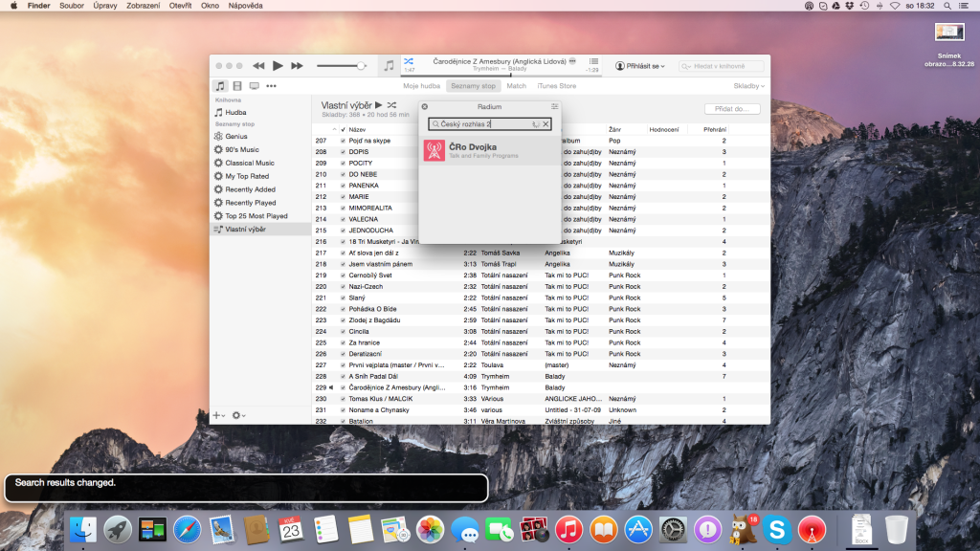Switch to the iTunes Store tab
Viewport: 980px width, 551px height.
click(556, 86)
